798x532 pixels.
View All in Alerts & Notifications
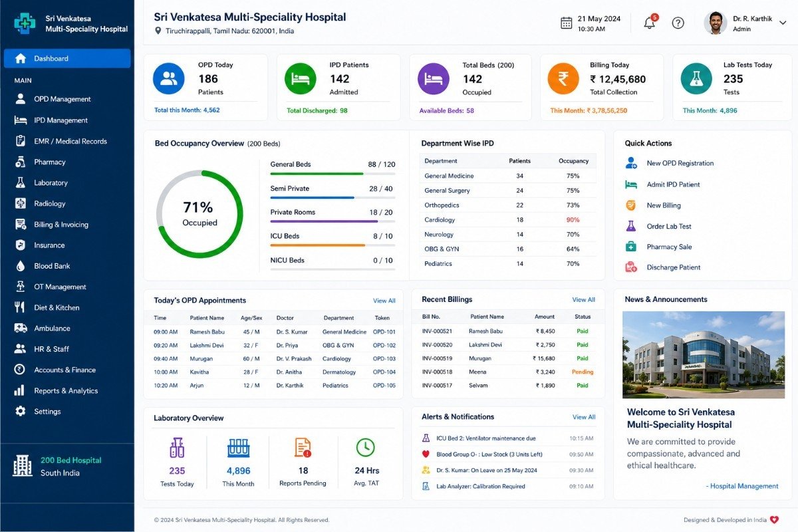click(x=584, y=417)
